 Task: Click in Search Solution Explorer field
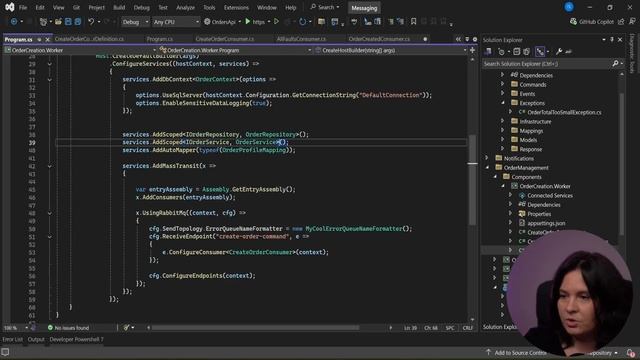click(x=547, y=64)
